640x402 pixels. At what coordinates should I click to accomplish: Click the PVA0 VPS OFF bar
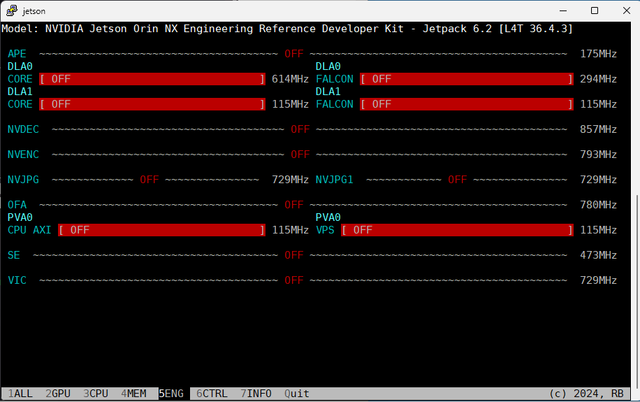click(458, 230)
